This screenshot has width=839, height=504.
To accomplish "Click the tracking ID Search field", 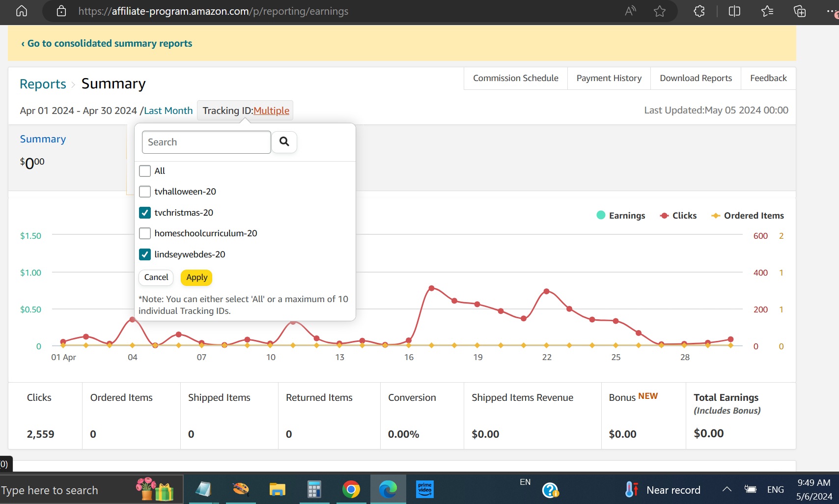I will pyautogui.click(x=206, y=142).
